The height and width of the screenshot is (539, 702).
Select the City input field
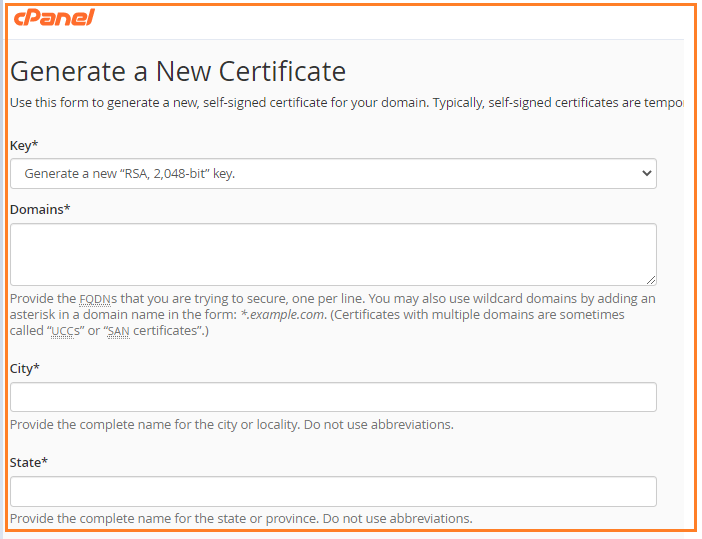click(333, 397)
